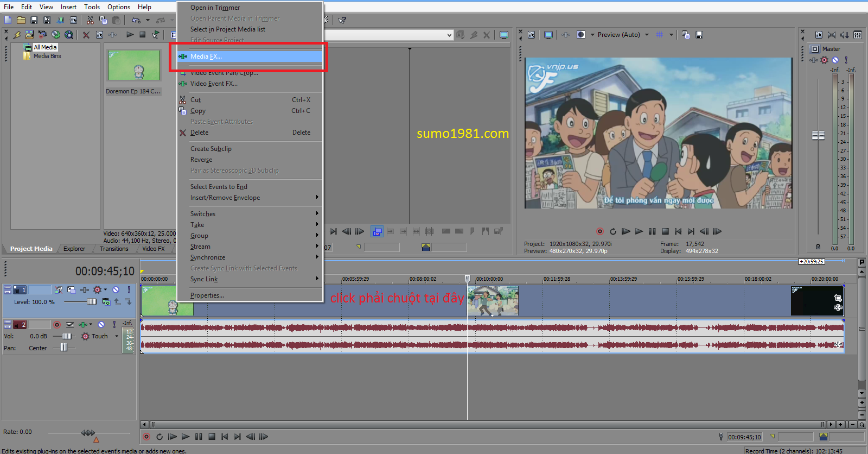Invert phase on audio track 2

70,325
